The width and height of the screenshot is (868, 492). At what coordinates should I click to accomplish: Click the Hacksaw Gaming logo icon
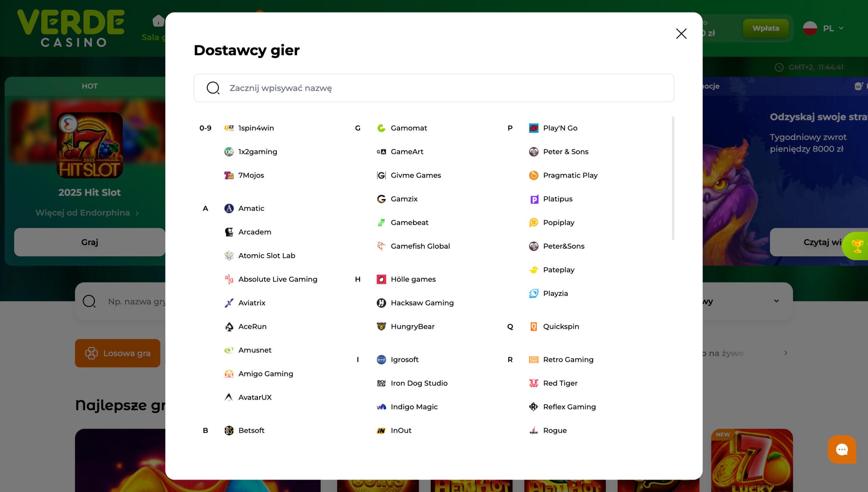381,303
